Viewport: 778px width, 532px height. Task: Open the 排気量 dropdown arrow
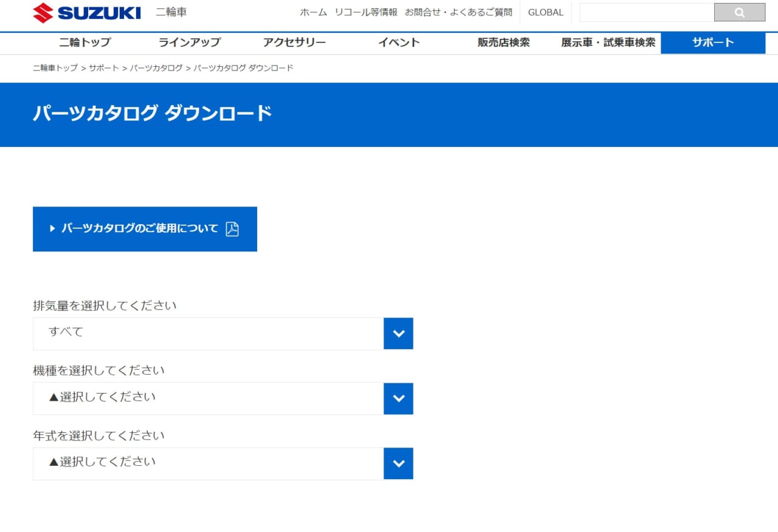[x=399, y=333]
